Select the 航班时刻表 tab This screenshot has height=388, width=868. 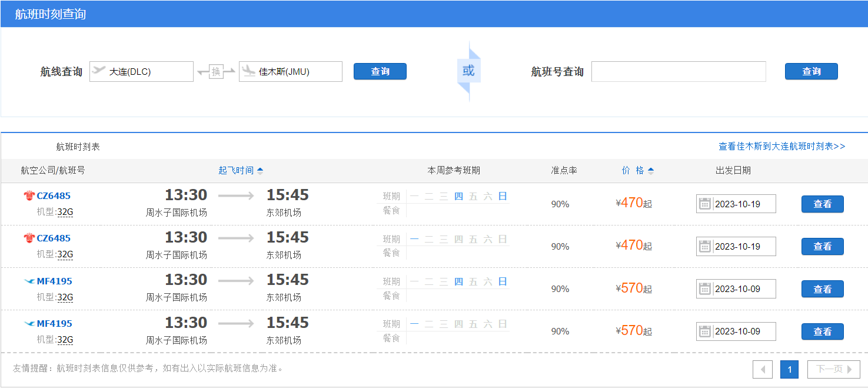tap(78, 147)
